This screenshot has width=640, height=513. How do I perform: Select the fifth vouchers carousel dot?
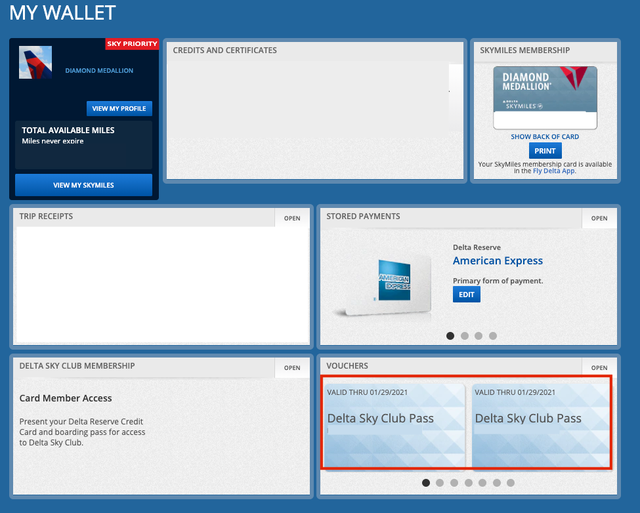coord(482,483)
